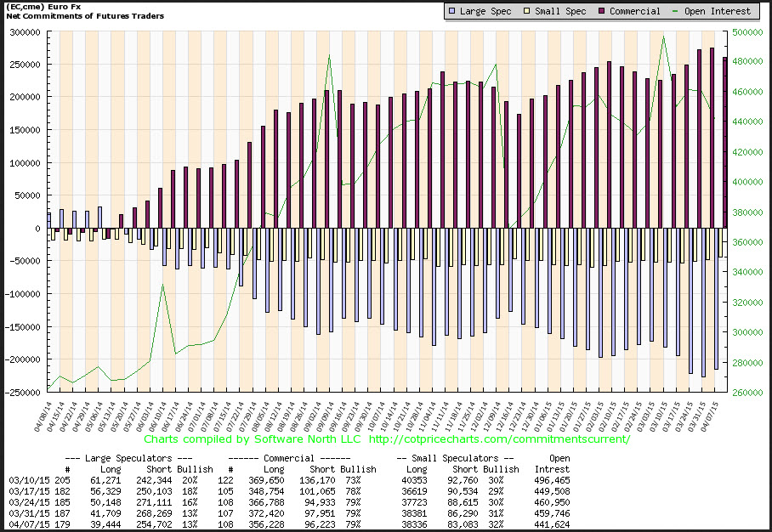Click the Small Speculators table header
The image size is (772, 532).
[458, 456]
